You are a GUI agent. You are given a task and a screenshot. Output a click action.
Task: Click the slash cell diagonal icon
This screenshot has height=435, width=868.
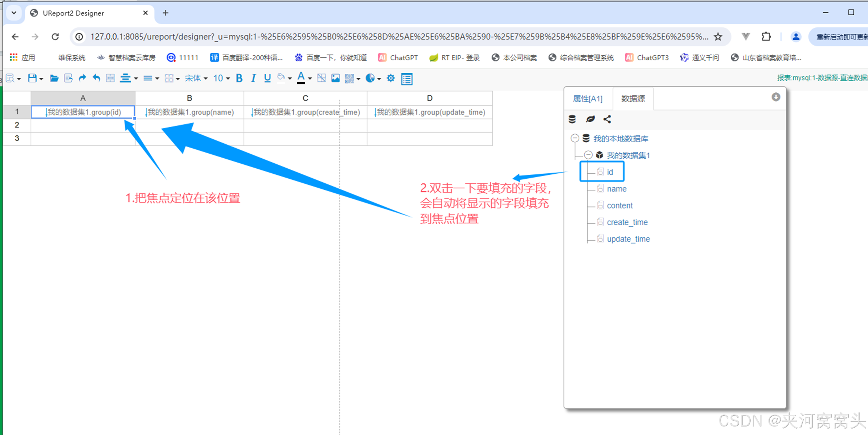click(x=321, y=78)
